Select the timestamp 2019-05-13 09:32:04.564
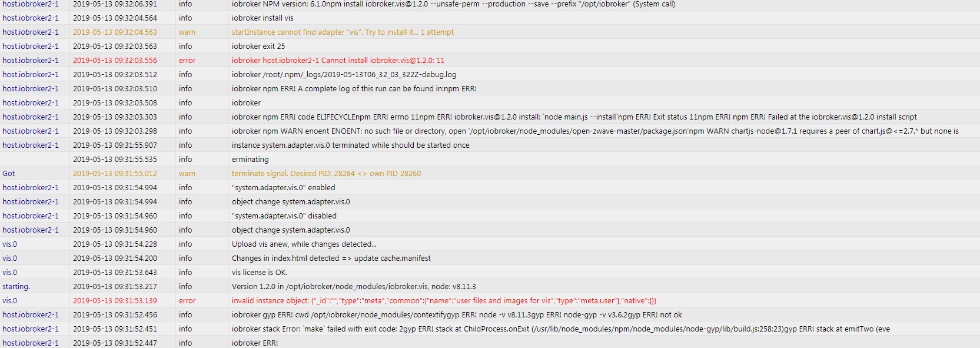 115,18
